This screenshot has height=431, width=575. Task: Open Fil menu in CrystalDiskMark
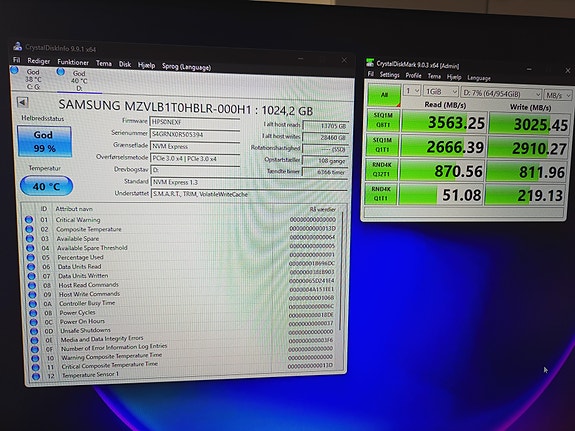point(371,74)
